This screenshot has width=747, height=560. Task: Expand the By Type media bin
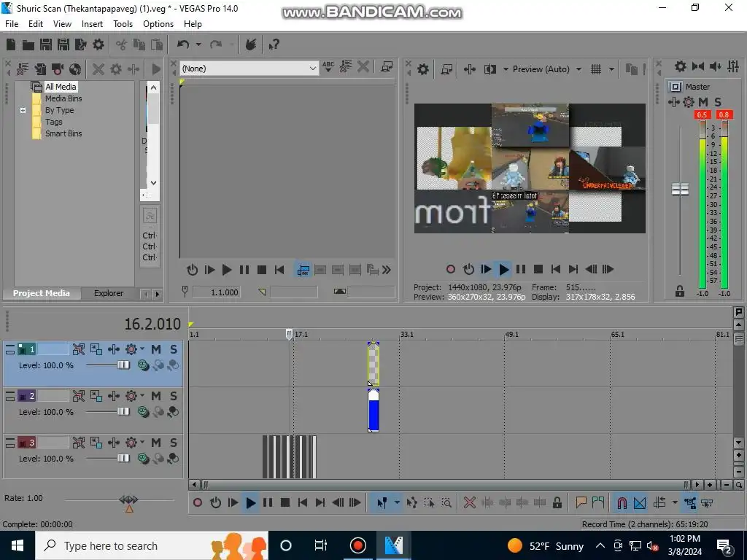point(23,110)
